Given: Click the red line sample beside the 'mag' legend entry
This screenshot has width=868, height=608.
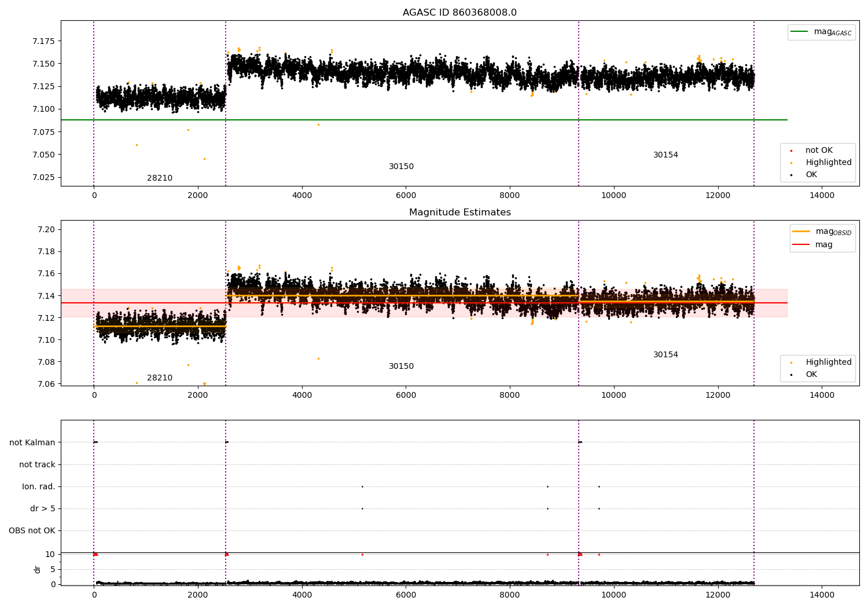Looking at the screenshot, I should tap(801, 245).
